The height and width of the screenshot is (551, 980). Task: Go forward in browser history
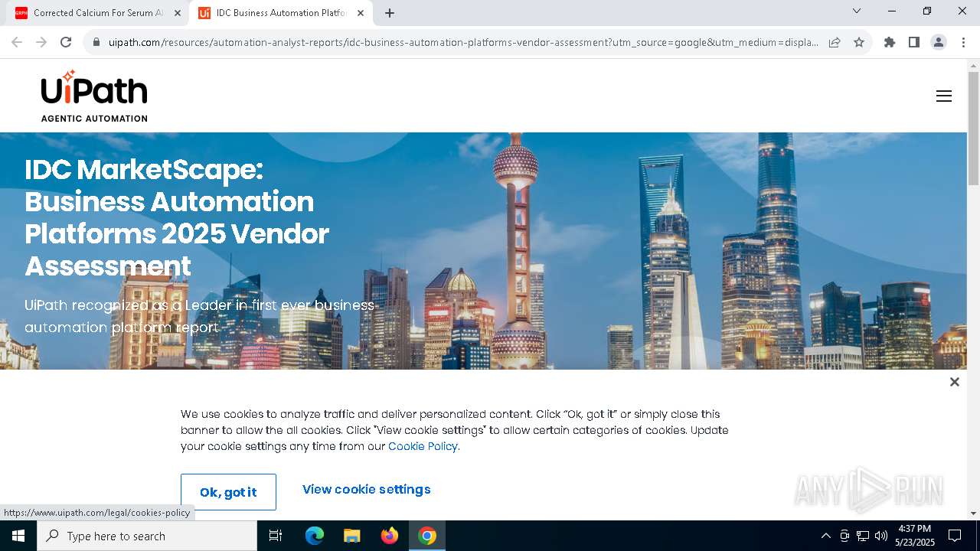(41, 42)
